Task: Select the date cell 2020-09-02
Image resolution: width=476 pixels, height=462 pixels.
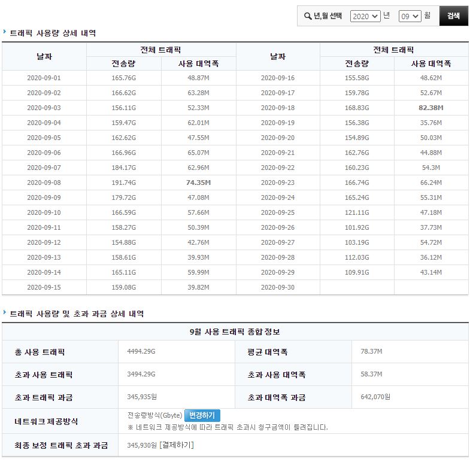Action: click(44, 93)
